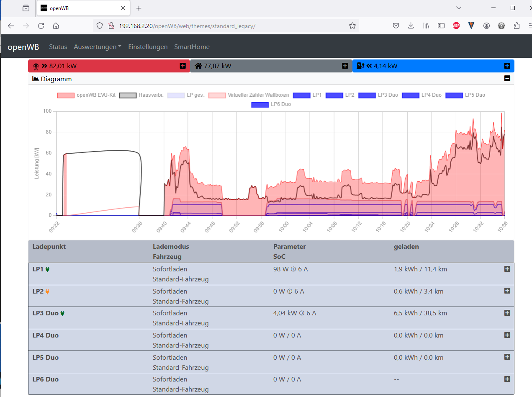
Task: Open the Firefox account icon
Action: pyautogui.click(x=486, y=26)
